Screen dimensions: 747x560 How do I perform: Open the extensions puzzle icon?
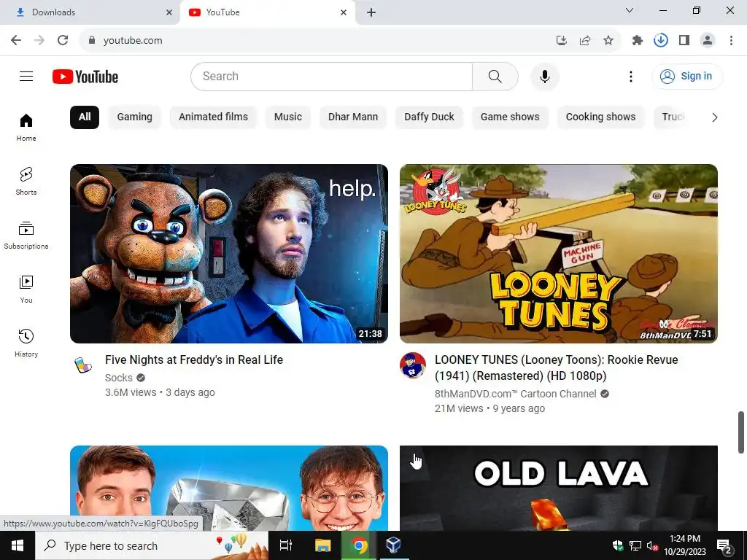pos(637,41)
